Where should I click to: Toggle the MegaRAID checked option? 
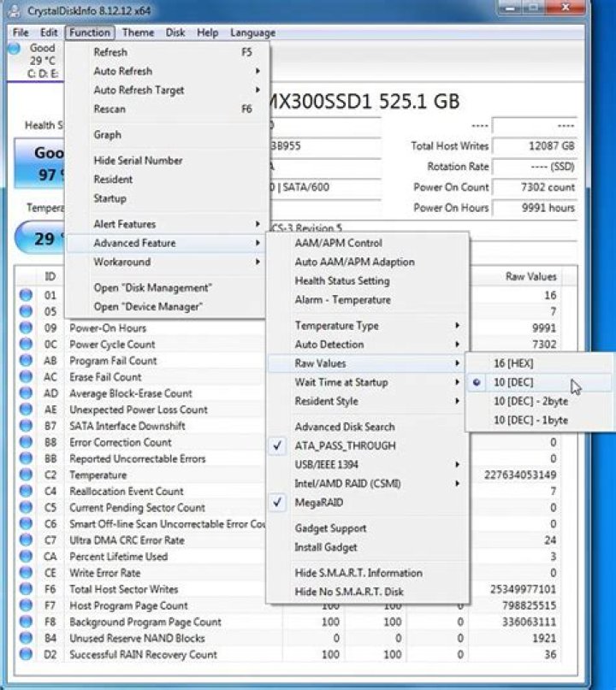[x=368, y=502]
